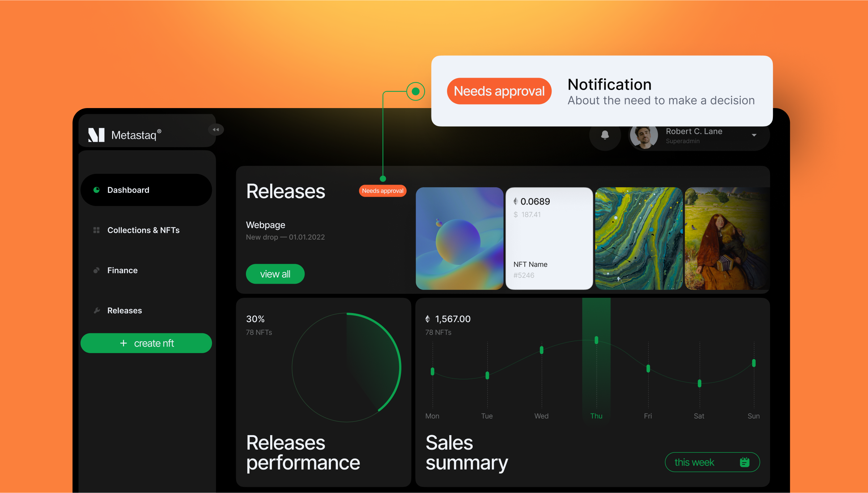Select Releases in the sidebar

(x=124, y=310)
